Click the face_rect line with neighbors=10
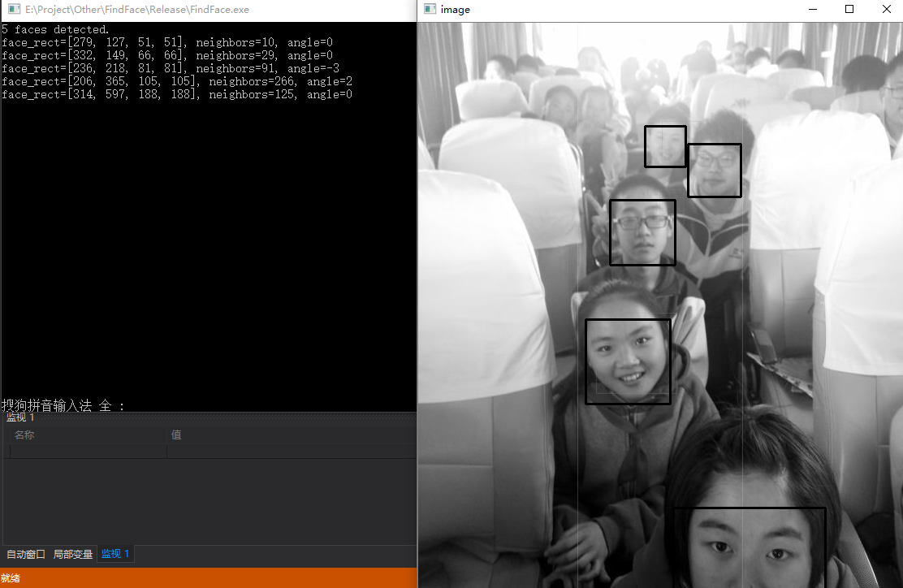This screenshot has width=903, height=588. [x=167, y=42]
